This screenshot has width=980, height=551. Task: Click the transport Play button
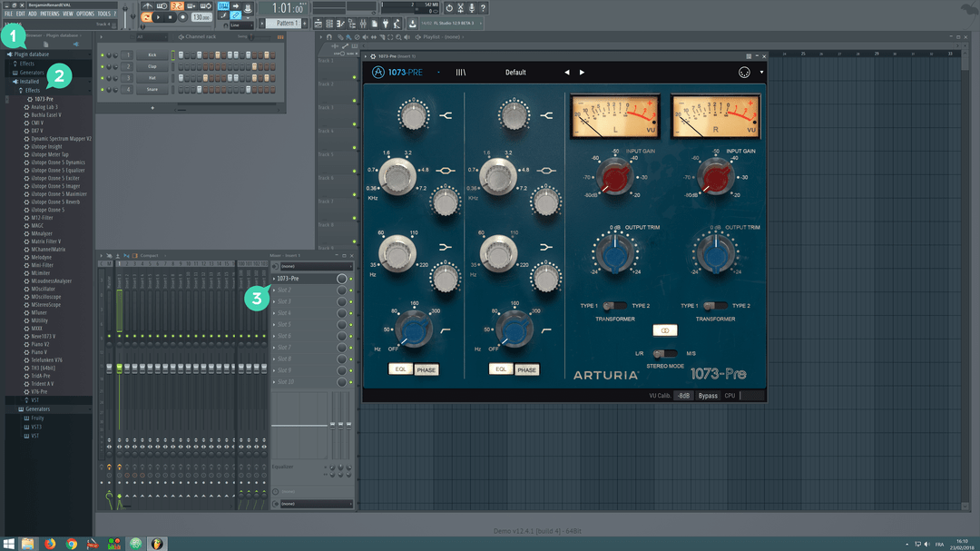click(158, 17)
